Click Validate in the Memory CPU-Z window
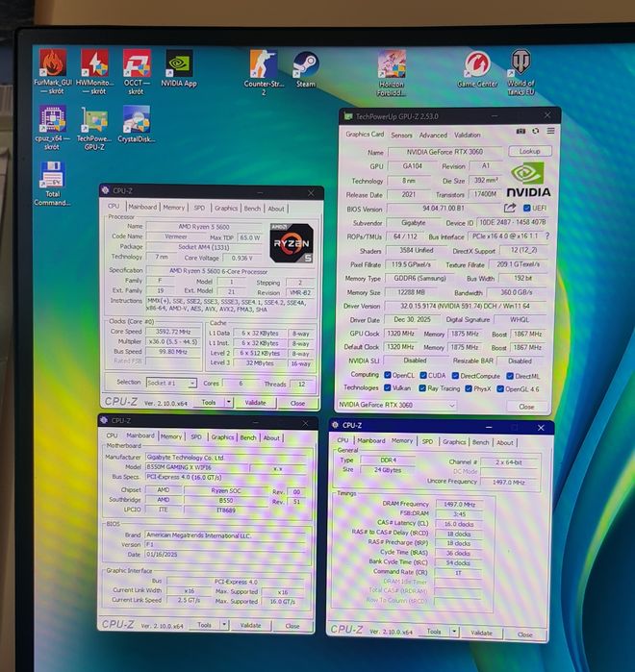635x672 pixels. (x=481, y=633)
